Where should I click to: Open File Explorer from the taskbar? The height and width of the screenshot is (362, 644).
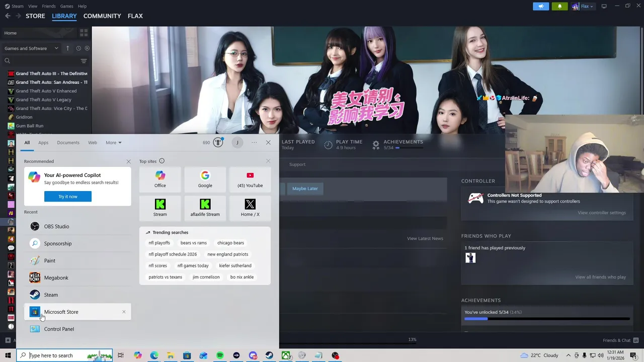(x=171, y=355)
